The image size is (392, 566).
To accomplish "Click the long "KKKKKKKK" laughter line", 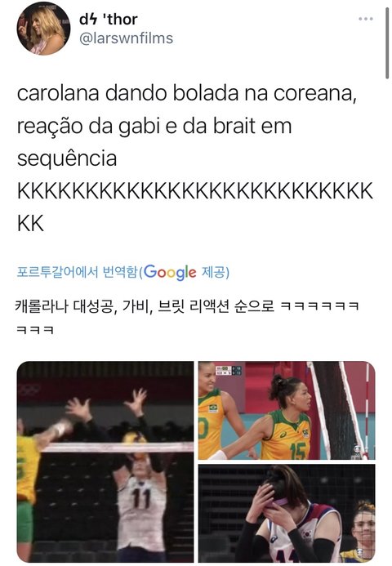I will (x=195, y=191).
